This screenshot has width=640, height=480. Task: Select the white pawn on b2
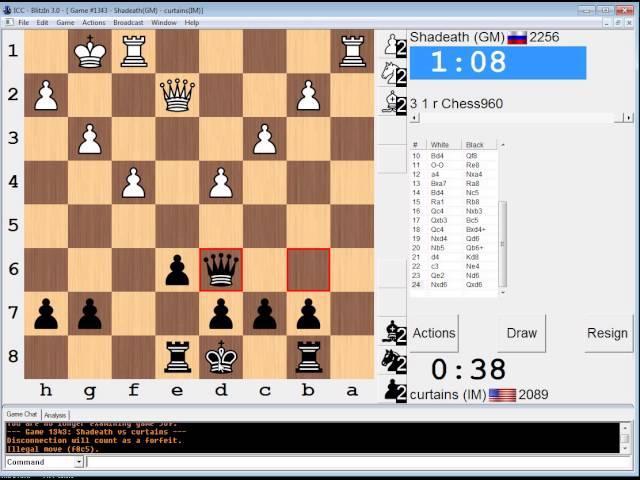click(309, 95)
